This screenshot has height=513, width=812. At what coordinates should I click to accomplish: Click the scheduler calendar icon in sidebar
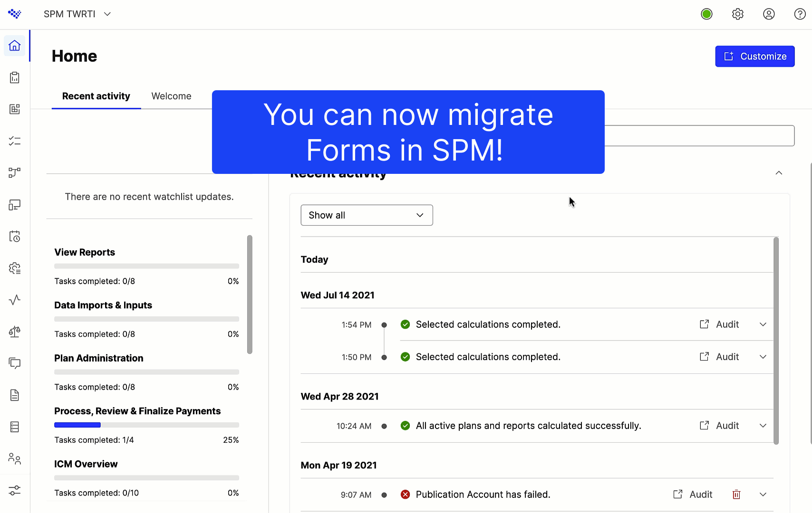coord(14,236)
